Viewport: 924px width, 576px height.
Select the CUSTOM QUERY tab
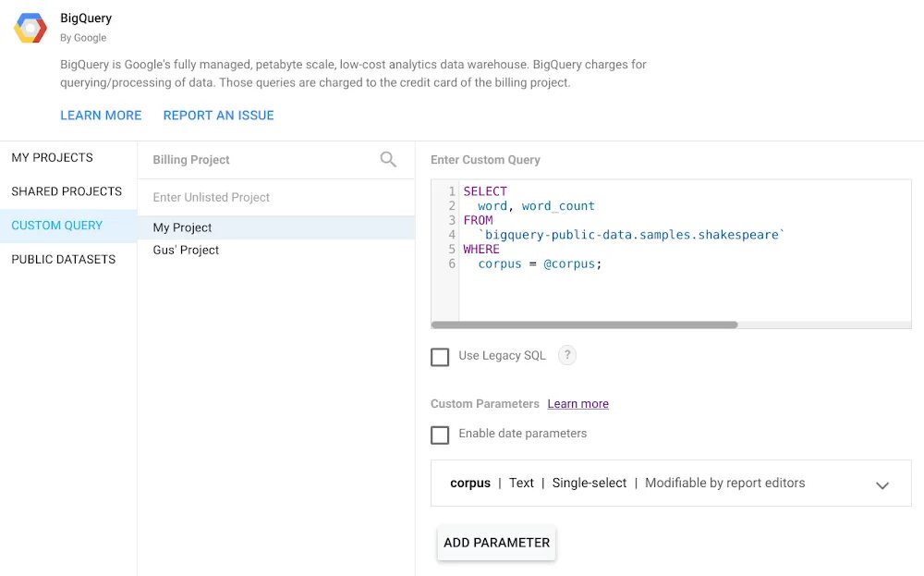(57, 226)
